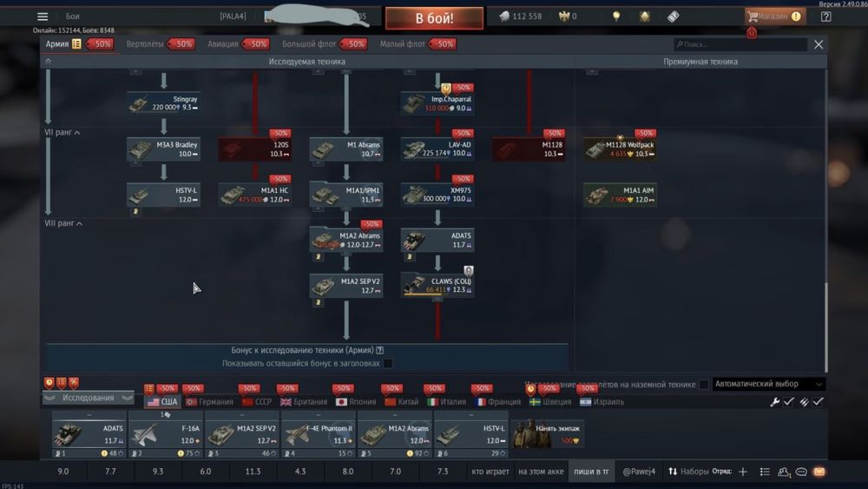The image size is (868, 489).
Task: Select Израиль nation
Action: click(x=602, y=402)
